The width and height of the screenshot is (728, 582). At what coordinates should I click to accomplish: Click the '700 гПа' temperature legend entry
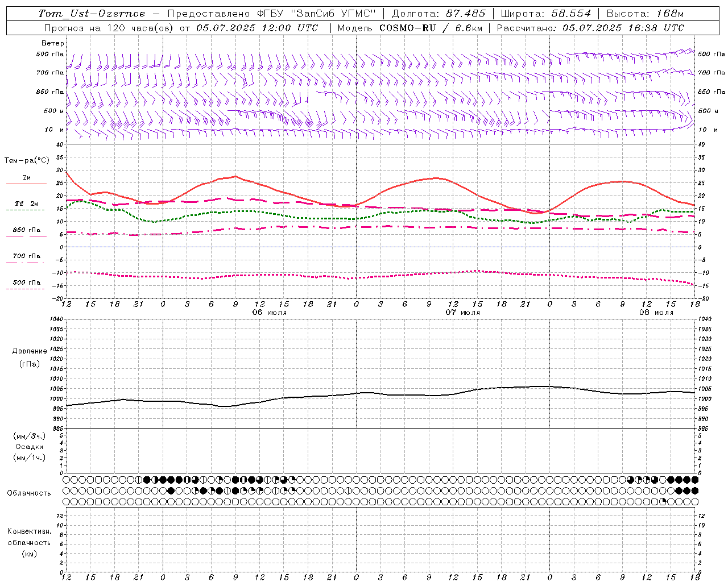coord(26,256)
